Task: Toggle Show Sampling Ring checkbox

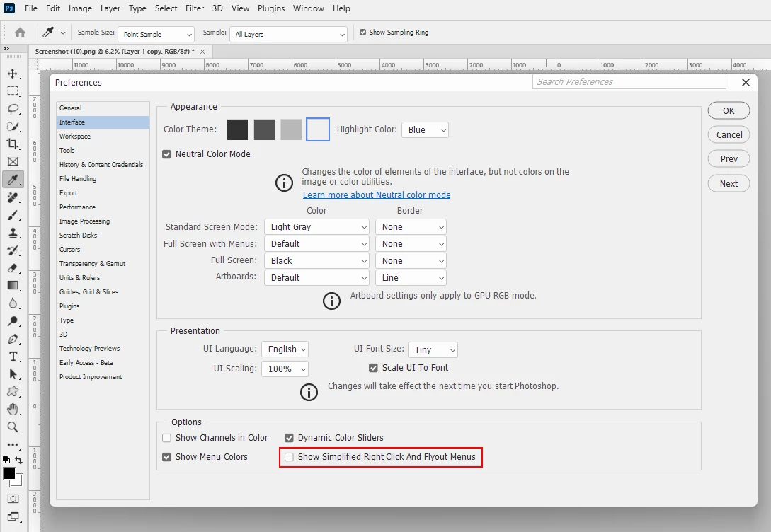Action: (363, 33)
